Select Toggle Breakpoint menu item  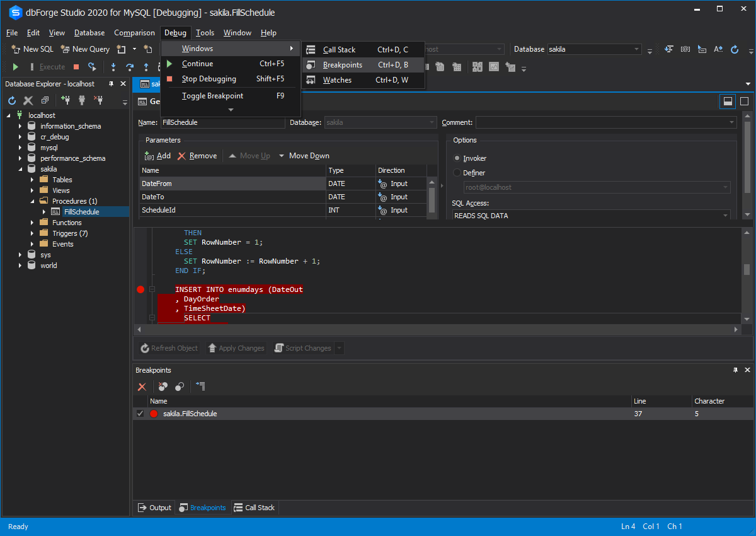point(230,96)
